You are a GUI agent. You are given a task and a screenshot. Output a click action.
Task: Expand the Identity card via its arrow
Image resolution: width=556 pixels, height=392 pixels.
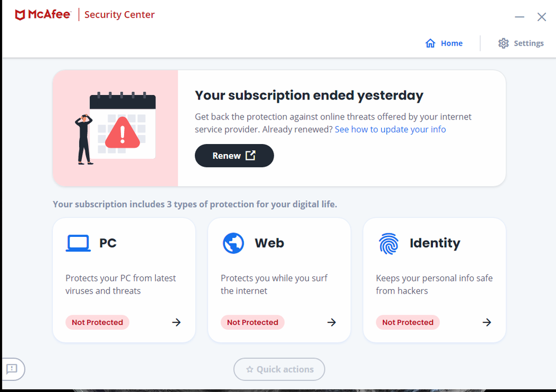[486, 322]
